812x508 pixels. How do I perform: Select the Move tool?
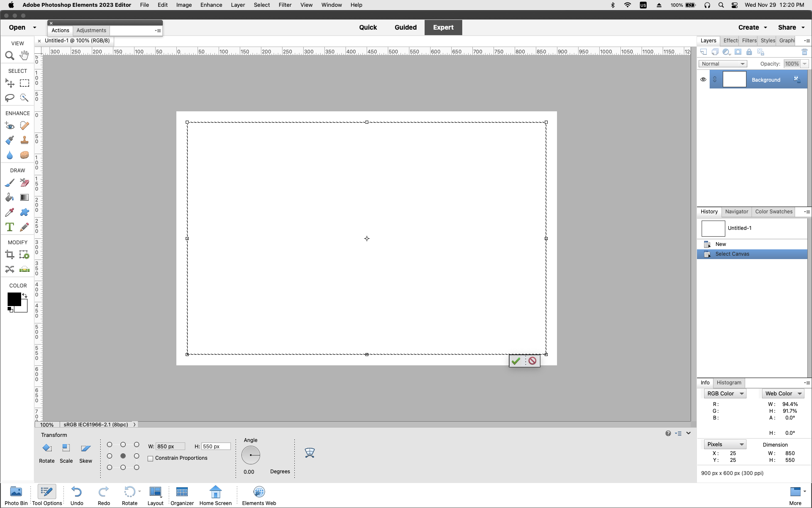click(9, 83)
